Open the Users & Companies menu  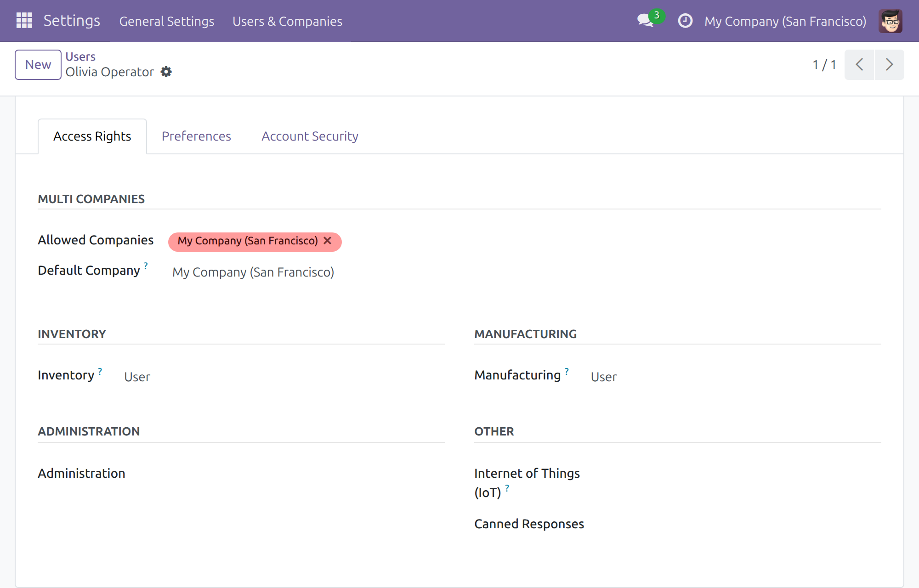click(287, 21)
